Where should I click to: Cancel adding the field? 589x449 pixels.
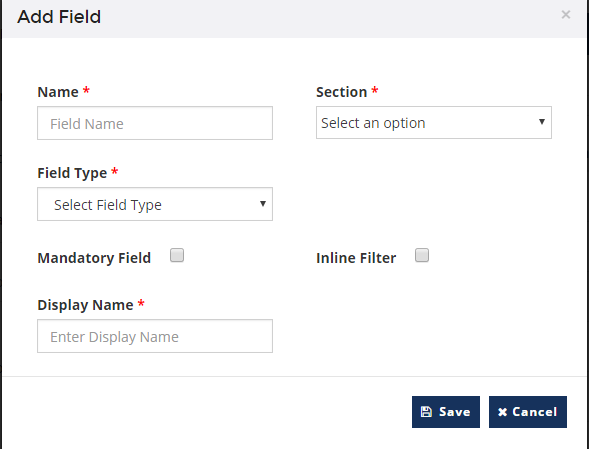[528, 412]
